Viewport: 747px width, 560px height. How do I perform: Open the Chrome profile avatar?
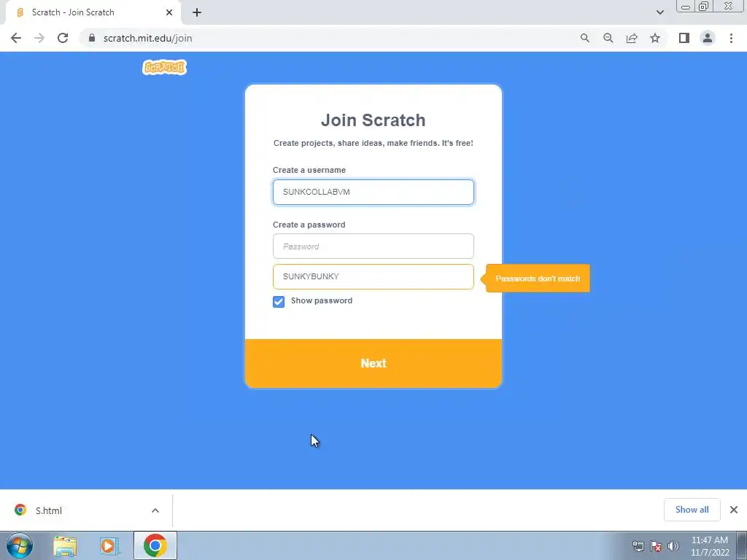(x=708, y=38)
